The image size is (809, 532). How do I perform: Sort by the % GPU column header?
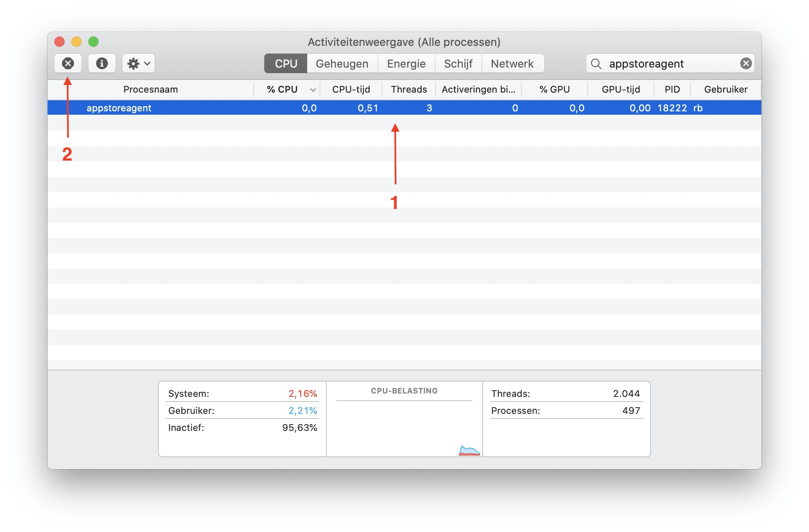(554, 90)
